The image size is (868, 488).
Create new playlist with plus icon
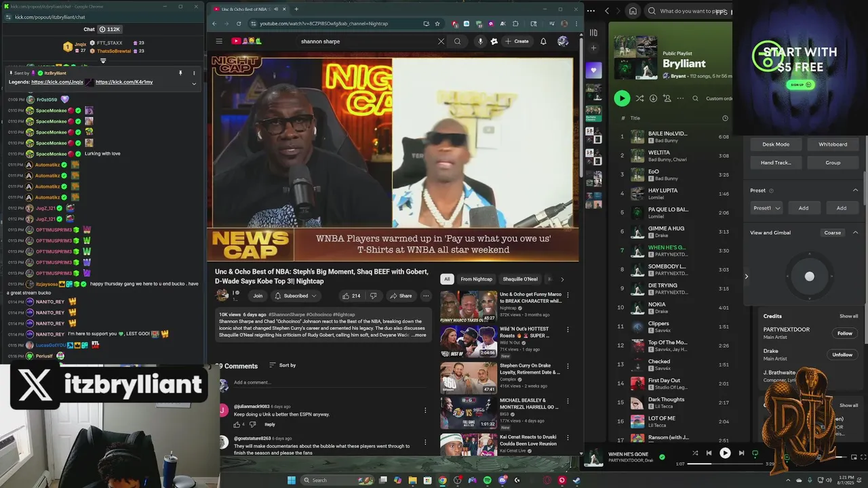593,48
